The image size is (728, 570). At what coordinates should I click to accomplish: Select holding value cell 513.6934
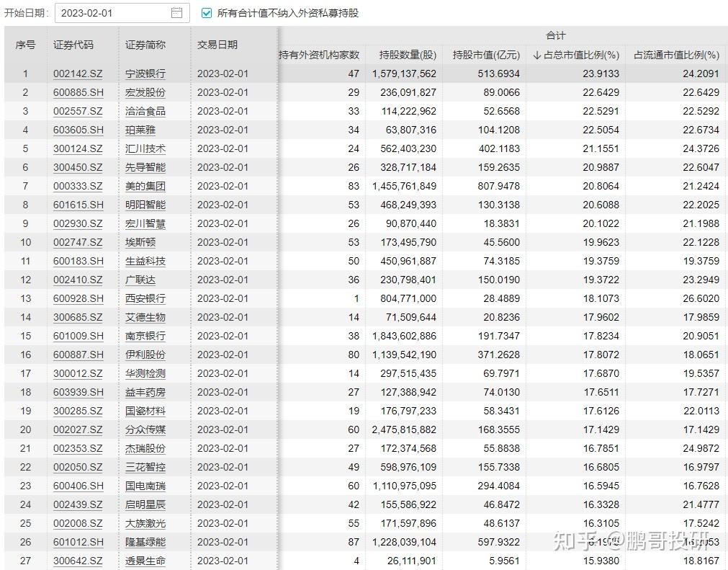coord(498,74)
